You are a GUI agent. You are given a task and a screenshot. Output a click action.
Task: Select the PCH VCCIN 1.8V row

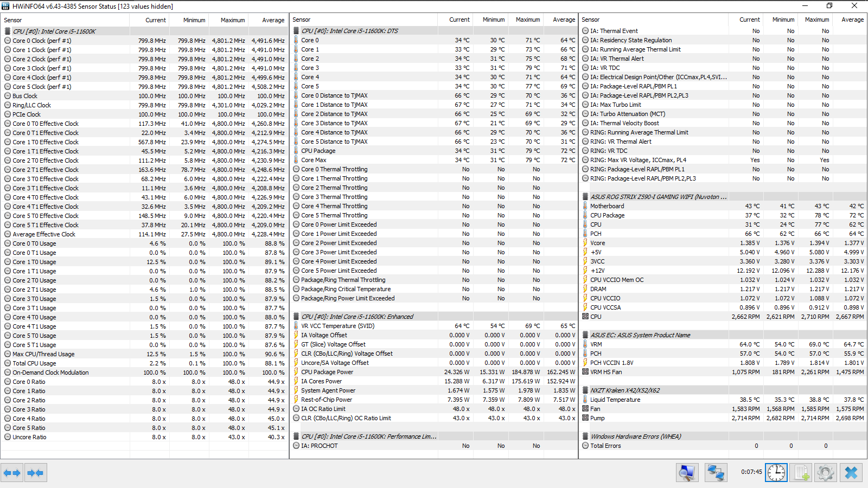click(x=723, y=363)
